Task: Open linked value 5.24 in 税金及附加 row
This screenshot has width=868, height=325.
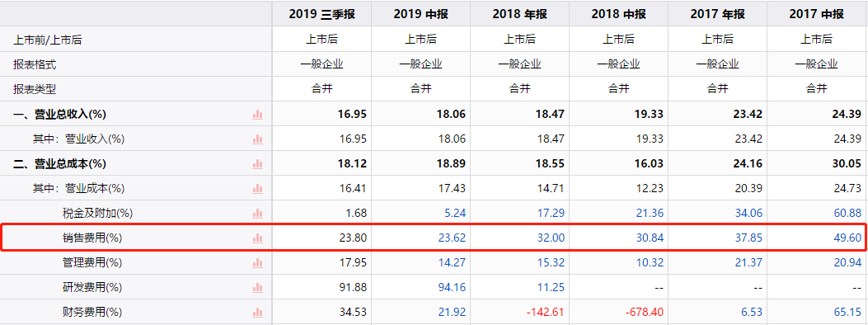Action: [x=455, y=213]
